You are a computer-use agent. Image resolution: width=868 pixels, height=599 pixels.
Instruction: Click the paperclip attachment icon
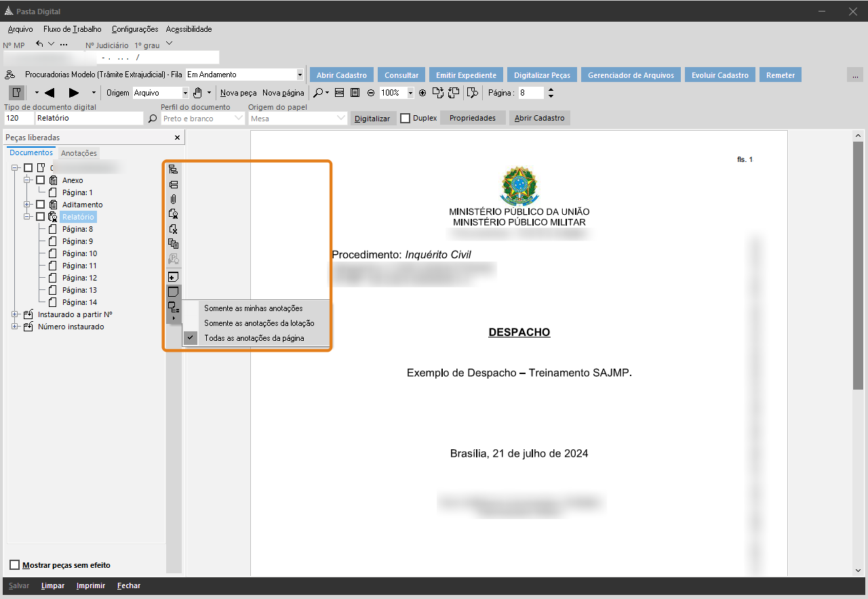point(173,199)
